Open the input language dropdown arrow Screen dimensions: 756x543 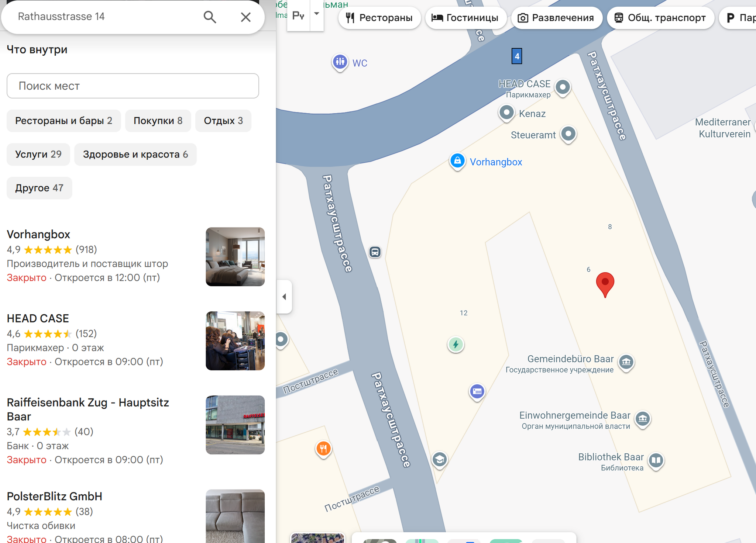click(316, 14)
